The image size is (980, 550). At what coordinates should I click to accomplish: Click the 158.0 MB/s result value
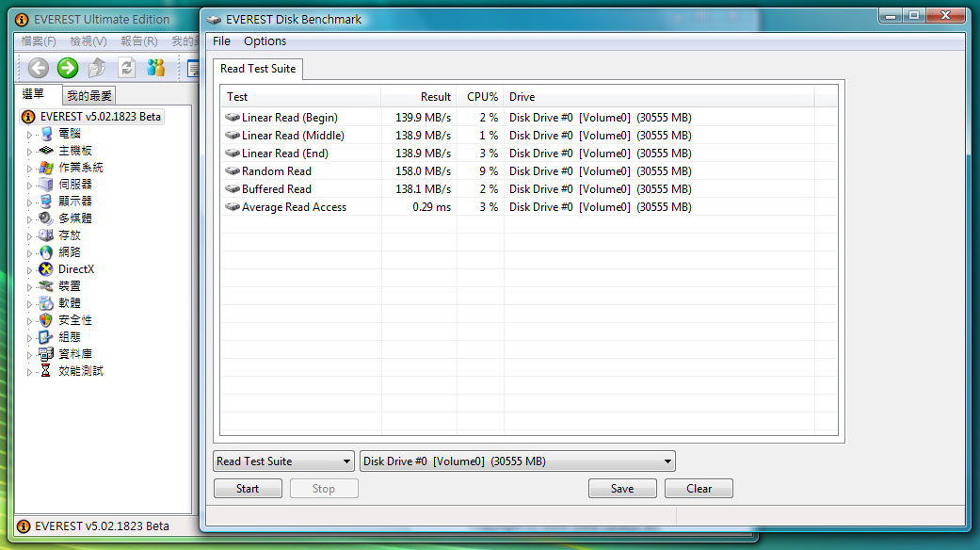click(x=423, y=171)
